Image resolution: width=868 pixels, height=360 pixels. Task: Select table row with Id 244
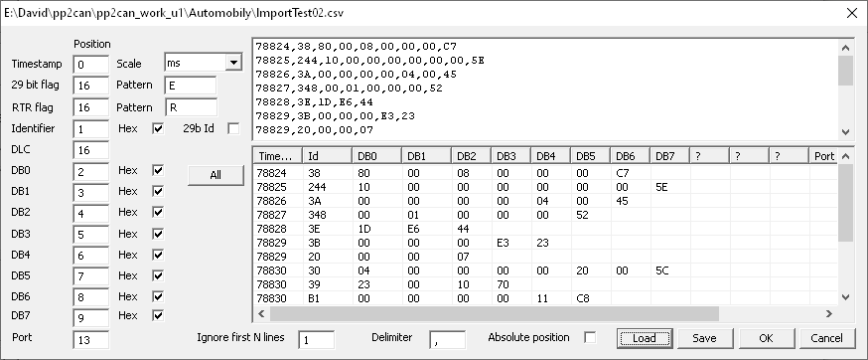[546, 187]
